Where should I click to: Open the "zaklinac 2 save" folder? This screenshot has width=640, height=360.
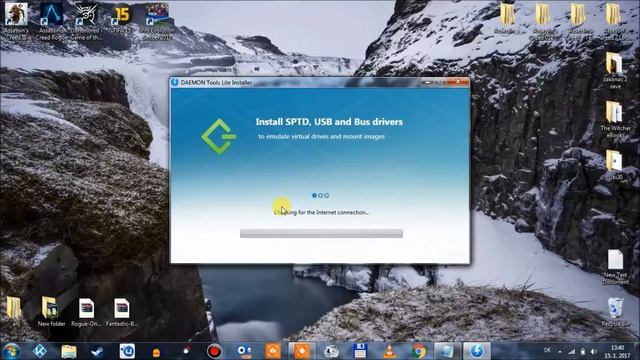pyautogui.click(x=614, y=70)
